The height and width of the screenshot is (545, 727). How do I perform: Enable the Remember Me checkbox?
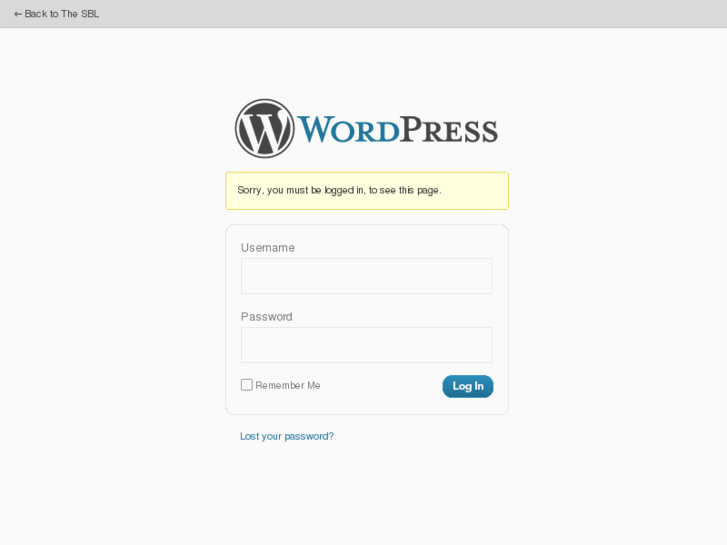click(x=247, y=385)
